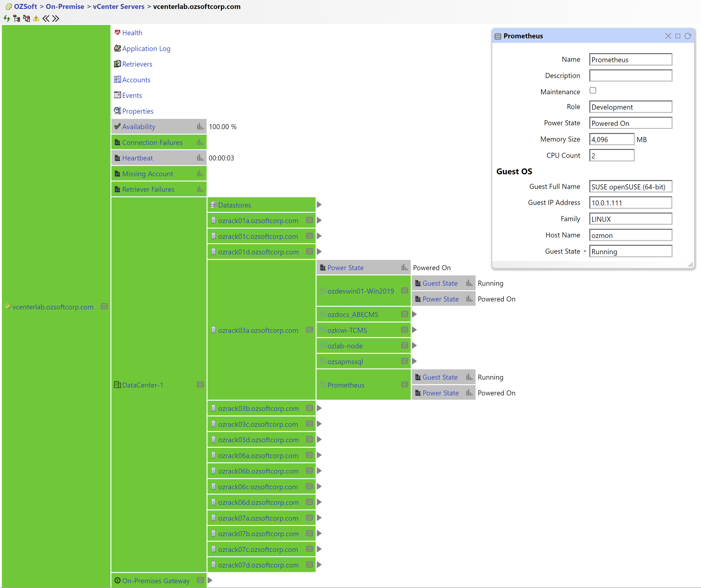This screenshot has height=588, width=701.
Task: Navigate to On-Premise in the breadcrumb
Action: (x=65, y=6)
